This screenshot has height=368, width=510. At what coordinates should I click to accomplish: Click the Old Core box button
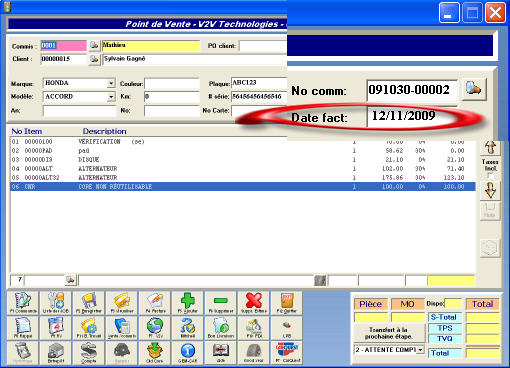tap(155, 353)
